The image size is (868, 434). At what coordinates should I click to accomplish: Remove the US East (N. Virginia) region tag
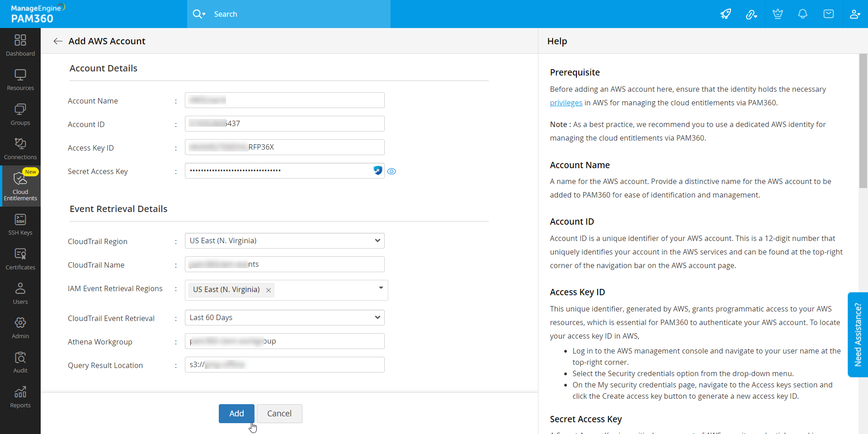(x=269, y=290)
